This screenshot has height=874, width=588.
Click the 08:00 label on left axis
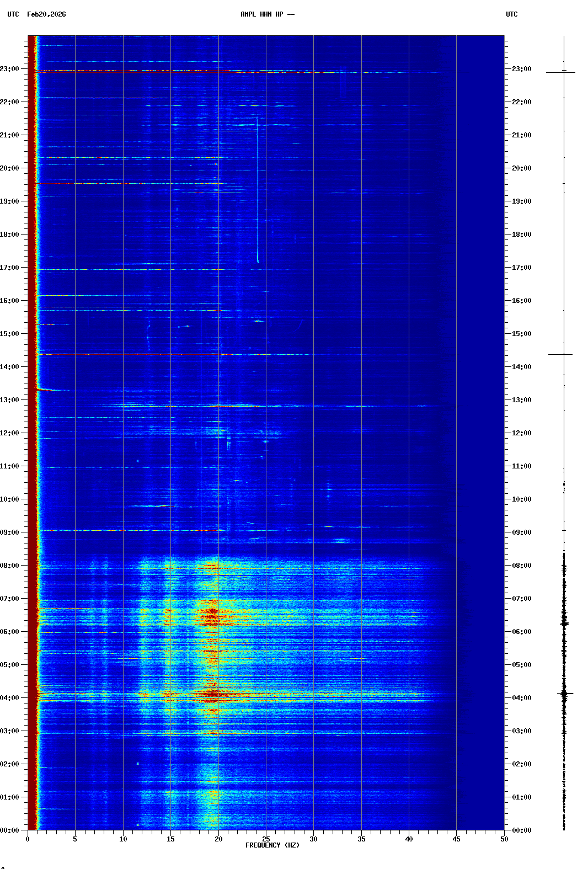tap(9, 566)
